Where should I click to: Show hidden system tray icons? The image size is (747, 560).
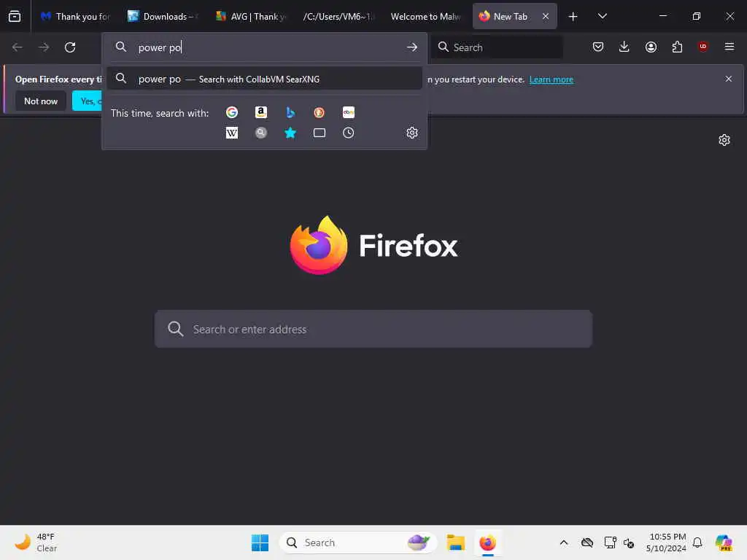(564, 542)
